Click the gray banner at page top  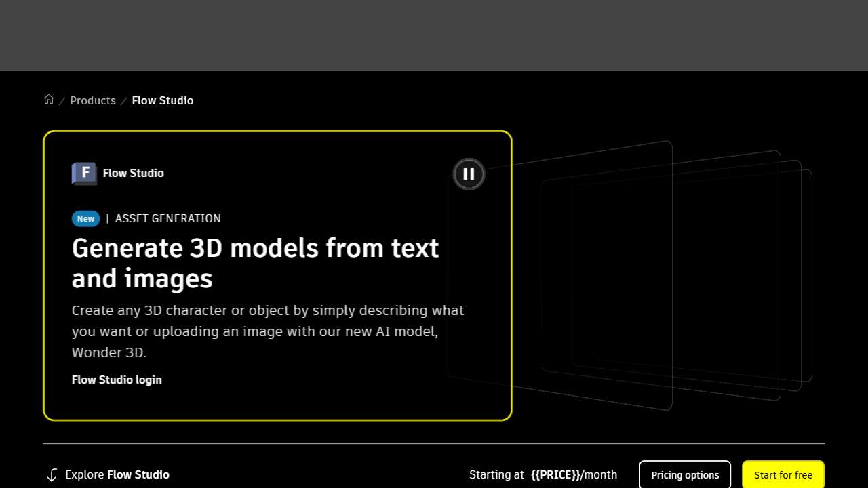point(434,35)
